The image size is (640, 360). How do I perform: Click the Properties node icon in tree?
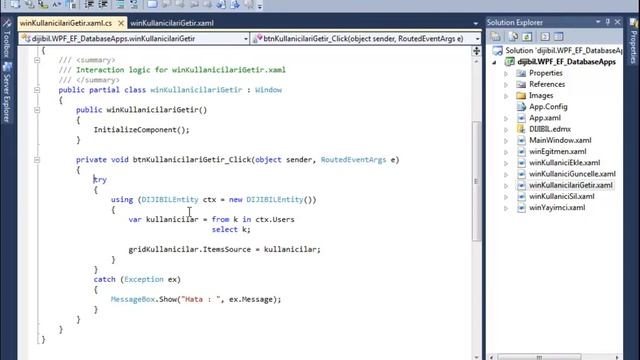coord(521,73)
